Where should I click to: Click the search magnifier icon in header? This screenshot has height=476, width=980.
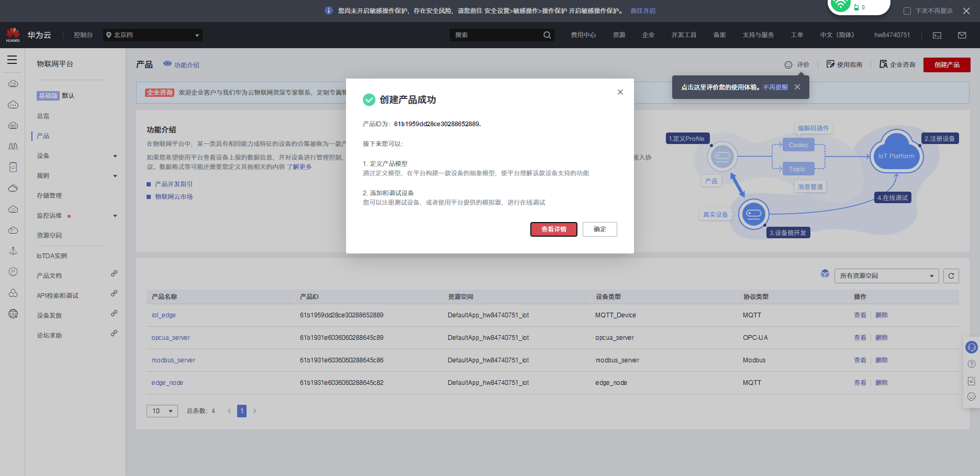(x=547, y=35)
